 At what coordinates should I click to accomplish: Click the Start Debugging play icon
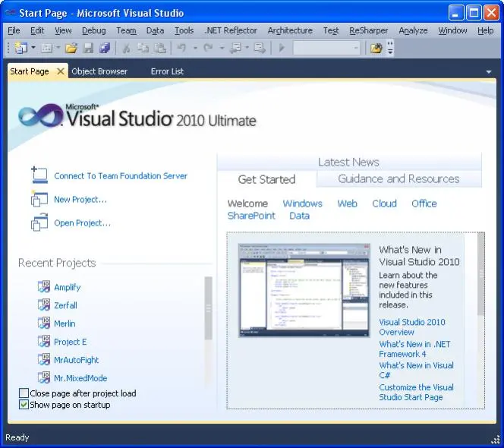click(282, 49)
